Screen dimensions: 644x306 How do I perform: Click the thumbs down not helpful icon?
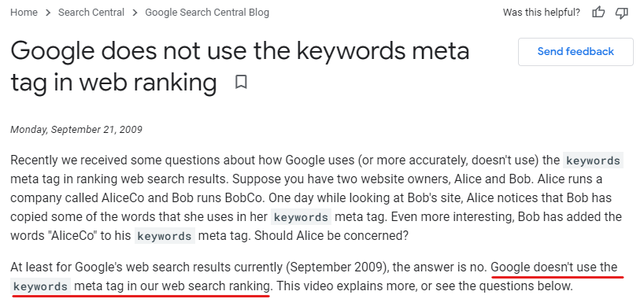(621, 13)
